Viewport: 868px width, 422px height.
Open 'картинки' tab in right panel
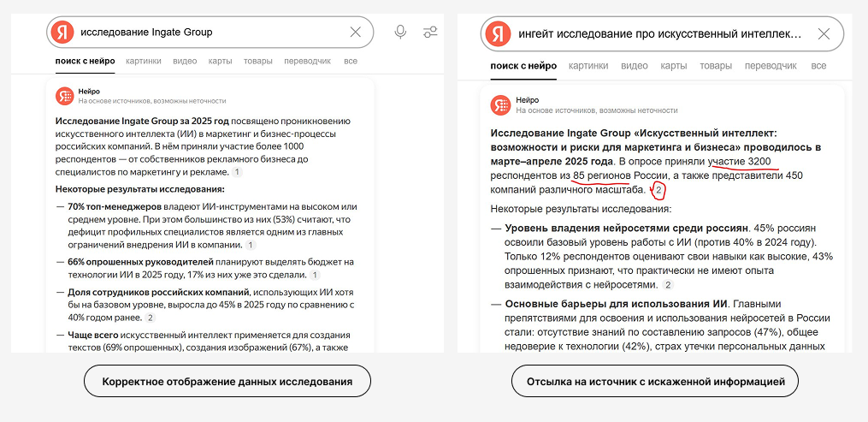tap(588, 66)
